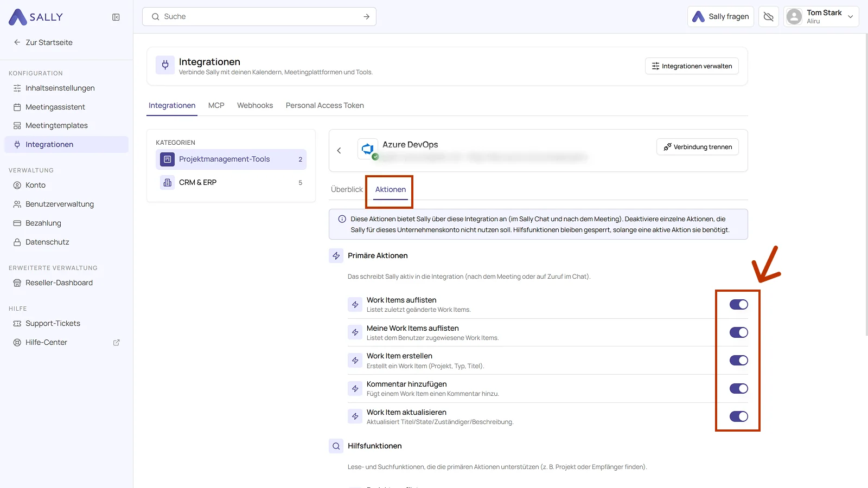Click the search magnifier icon
868x488 pixels.
(x=156, y=17)
